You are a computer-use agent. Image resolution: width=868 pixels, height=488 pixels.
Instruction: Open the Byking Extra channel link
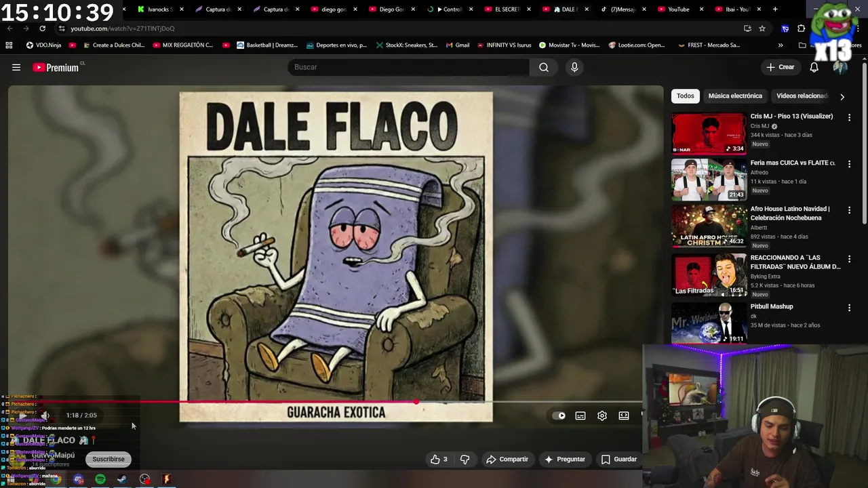[x=765, y=277]
